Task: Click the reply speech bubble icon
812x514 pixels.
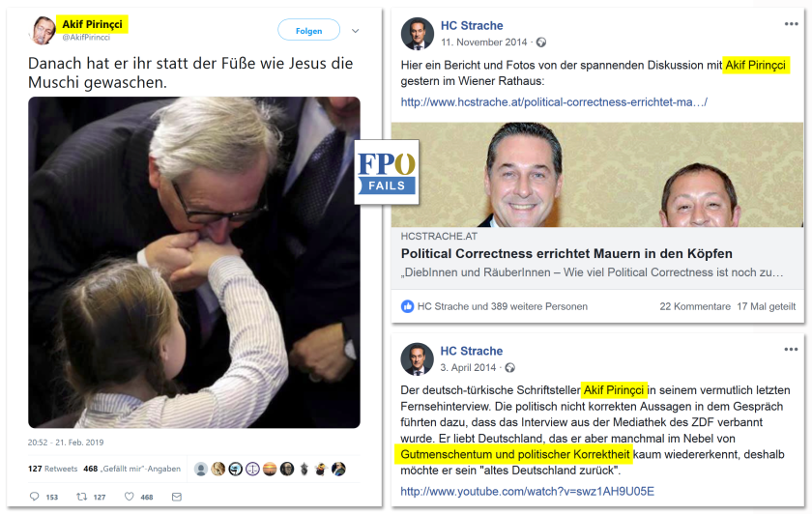Action: pos(34,497)
